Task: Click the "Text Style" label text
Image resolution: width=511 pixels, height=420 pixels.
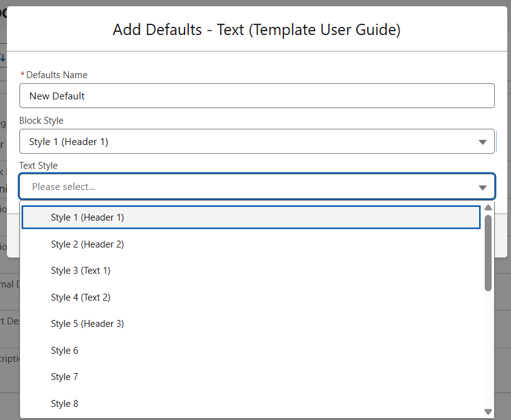Action: pyautogui.click(x=39, y=166)
